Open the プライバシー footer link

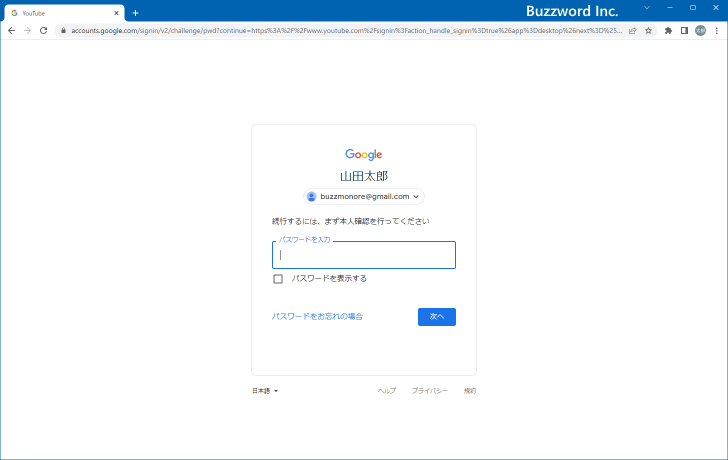[x=429, y=391]
